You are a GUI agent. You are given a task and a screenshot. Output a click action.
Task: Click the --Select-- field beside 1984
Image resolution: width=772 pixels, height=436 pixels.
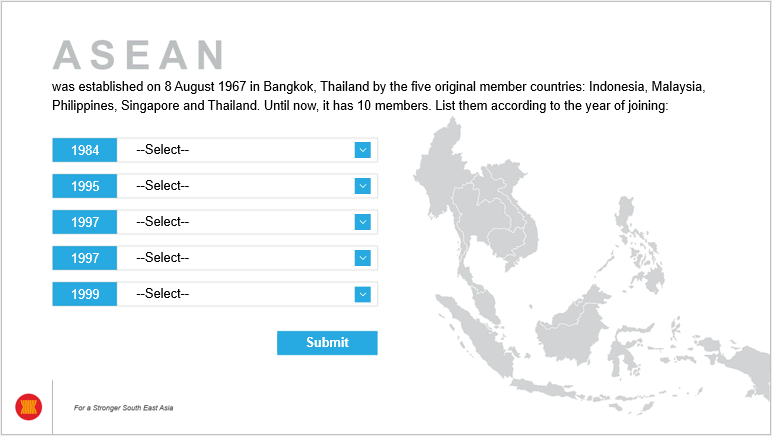click(247, 150)
